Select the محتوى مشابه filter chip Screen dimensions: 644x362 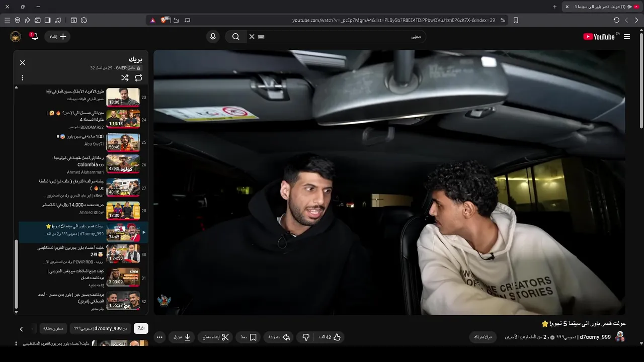[x=53, y=328]
